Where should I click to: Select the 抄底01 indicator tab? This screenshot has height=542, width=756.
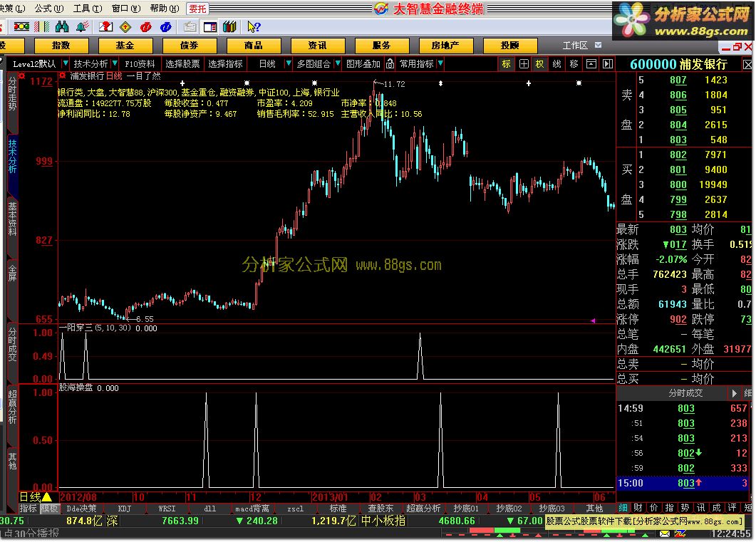pos(466,509)
